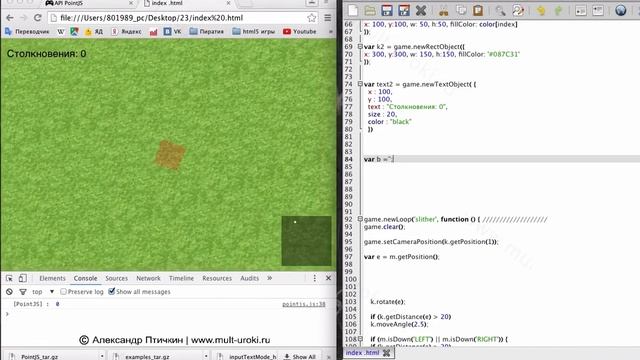Viewport: 640px width, 360px height.
Task: Bookmark this page with the star icon
Action: 312,18
